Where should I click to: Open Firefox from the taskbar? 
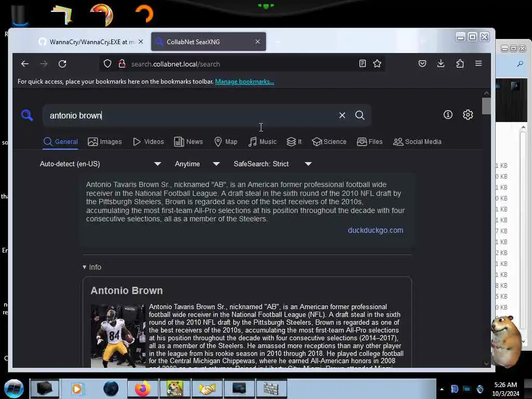pyautogui.click(x=142, y=389)
